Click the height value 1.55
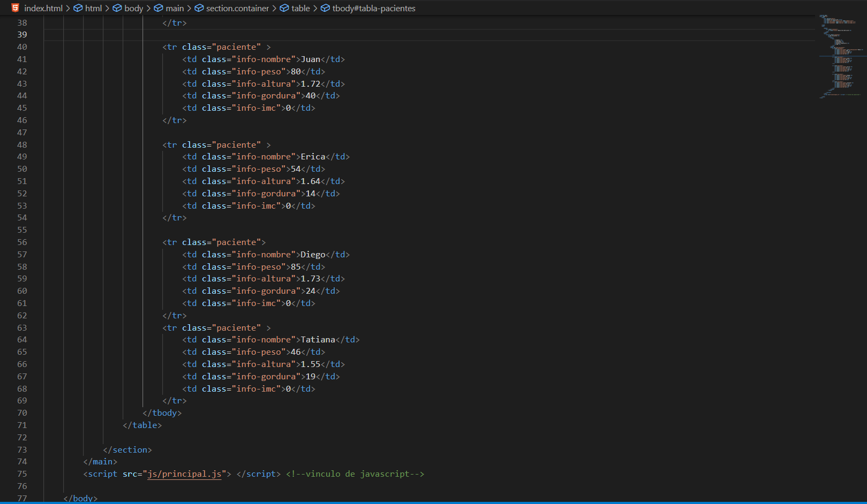867x504 pixels. coord(311,364)
